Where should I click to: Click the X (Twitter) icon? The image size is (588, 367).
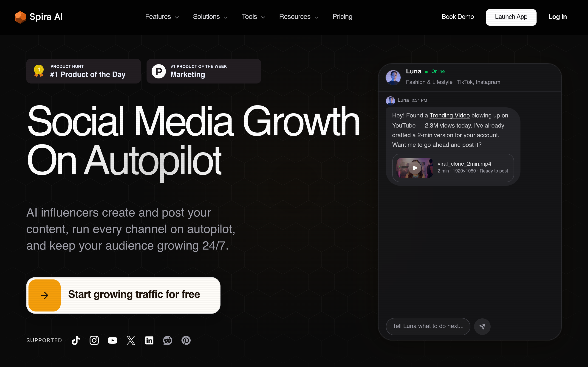pyautogui.click(x=131, y=340)
